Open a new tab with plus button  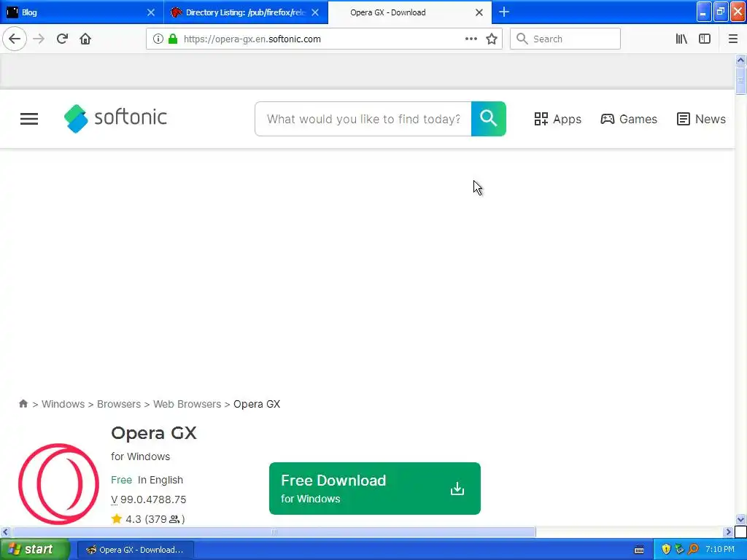pyautogui.click(x=504, y=12)
